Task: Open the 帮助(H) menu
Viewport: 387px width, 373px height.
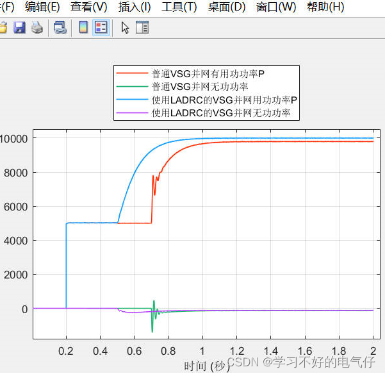Action: (325, 7)
